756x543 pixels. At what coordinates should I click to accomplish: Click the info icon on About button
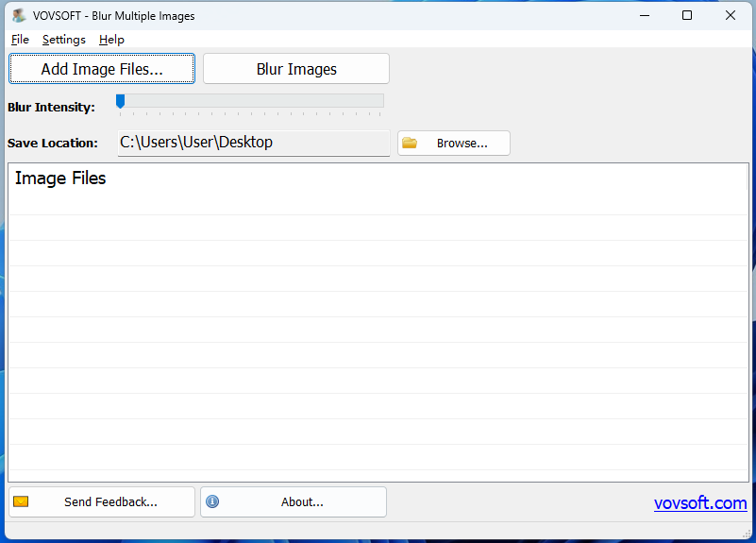coord(212,501)
